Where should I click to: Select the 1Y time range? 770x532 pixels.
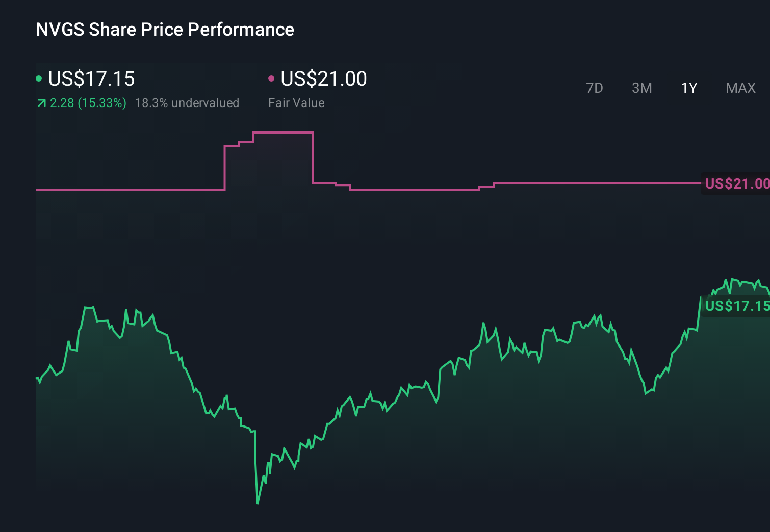click(688, 88)
